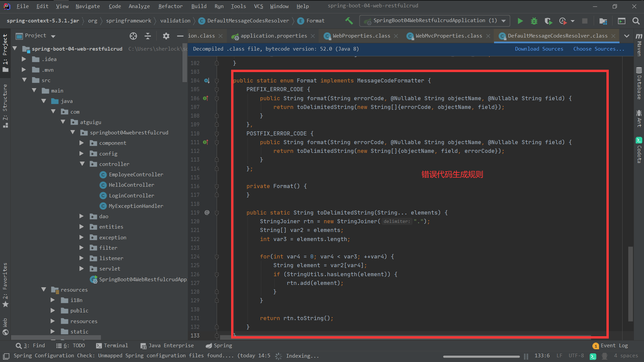This screenshot has width=644, height=362.
Task: Click the Build project hammer icon
Action: pos(349,21)
